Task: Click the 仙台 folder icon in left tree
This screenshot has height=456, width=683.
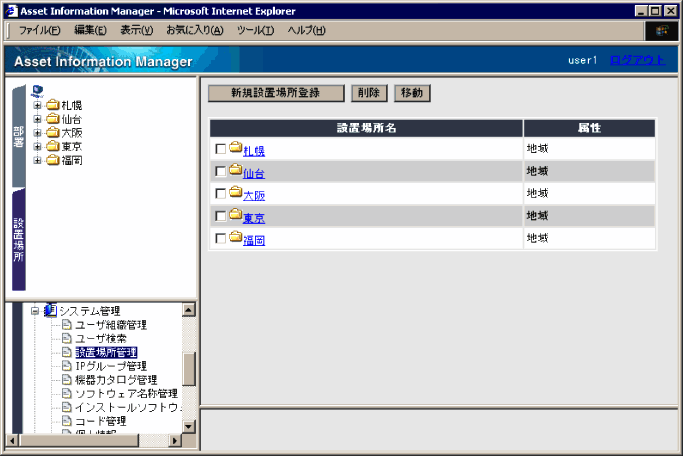Action: pyautogui.click(x=53, y=119)
